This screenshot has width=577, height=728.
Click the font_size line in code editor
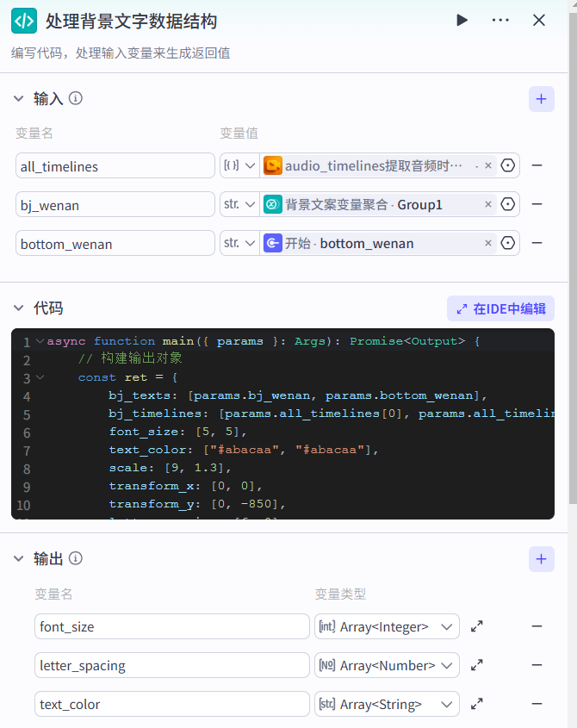(x=178, y=432)
